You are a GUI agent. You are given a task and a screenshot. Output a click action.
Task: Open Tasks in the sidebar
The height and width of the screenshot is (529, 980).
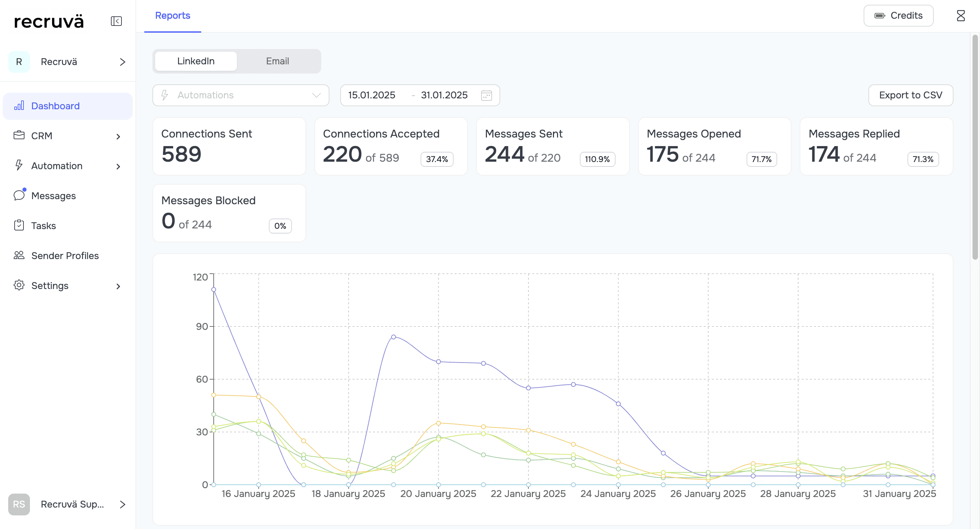68,226
